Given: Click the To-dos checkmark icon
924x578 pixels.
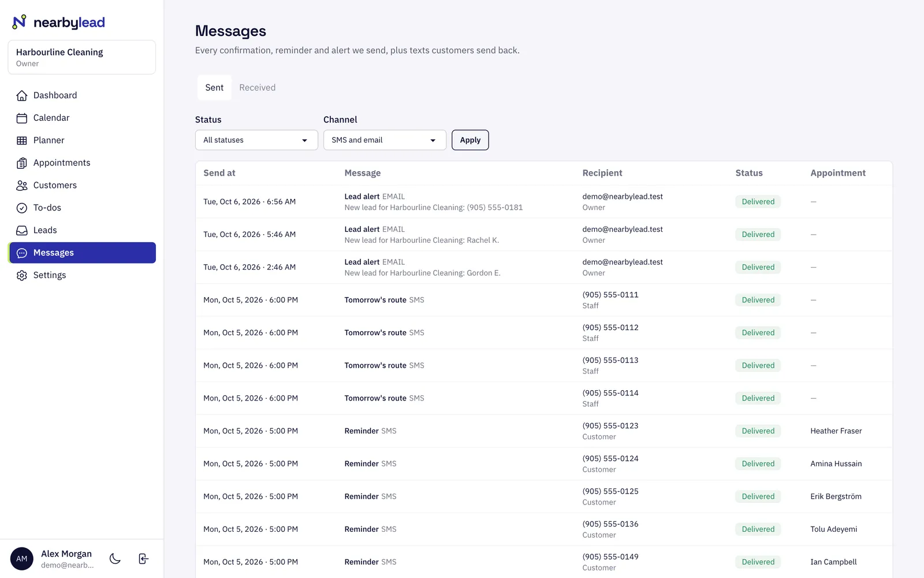Looking at the screenshot, I should tap(22, 208).
